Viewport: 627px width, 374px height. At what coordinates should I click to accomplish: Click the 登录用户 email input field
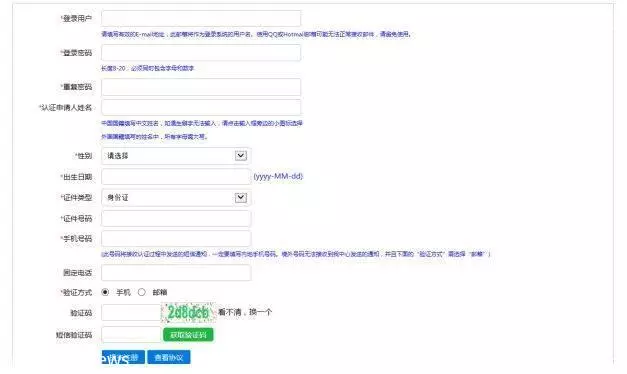pos(201,18)
